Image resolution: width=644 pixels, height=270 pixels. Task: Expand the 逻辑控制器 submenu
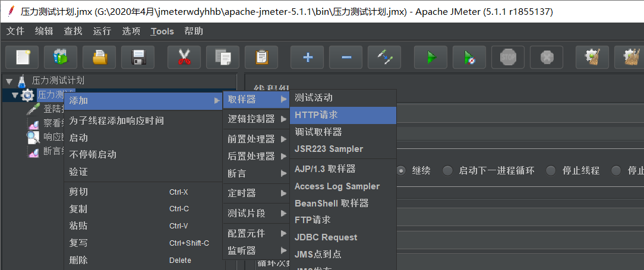point(256,119)
